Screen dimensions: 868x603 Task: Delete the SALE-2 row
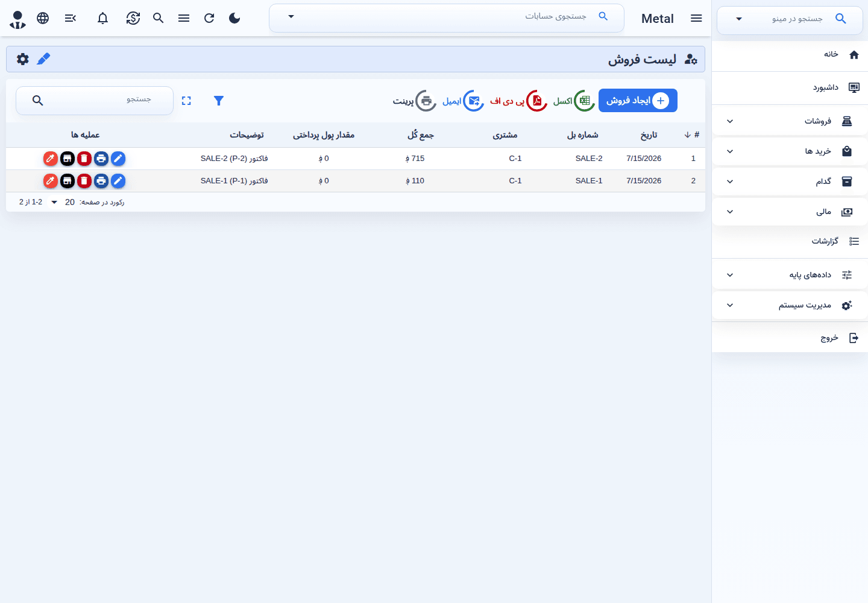point(84,159)
